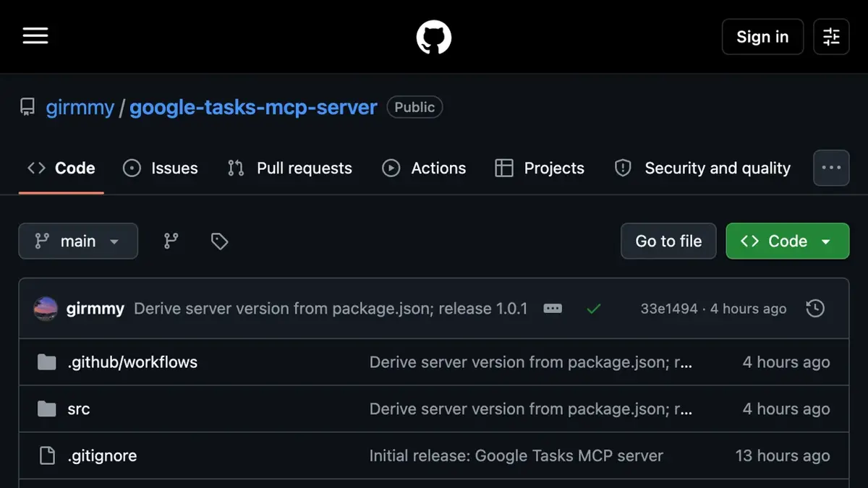
Task: Open latest commit message link
Action: pyautogui.click(x=331, y=309)
